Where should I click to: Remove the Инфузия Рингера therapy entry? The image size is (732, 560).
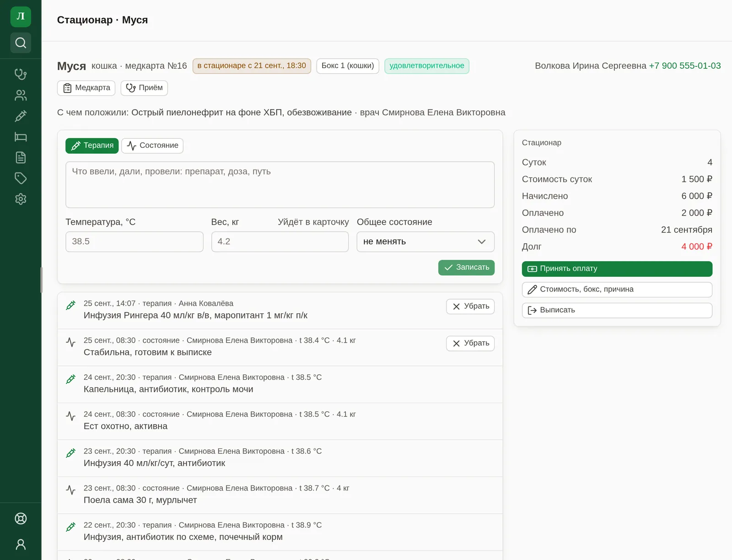[x=470, y=307]
